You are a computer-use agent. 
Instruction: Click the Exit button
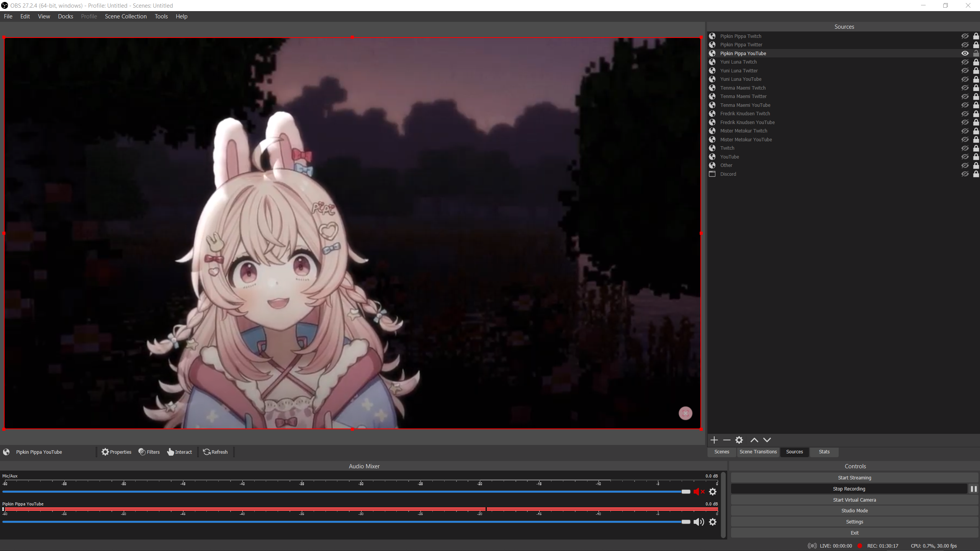[x=854, y=533]
